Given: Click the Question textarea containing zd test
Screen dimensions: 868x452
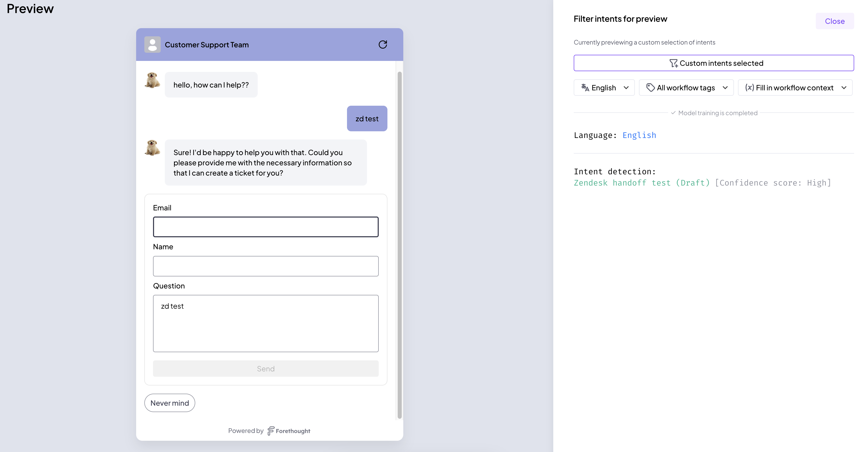Looking at the screenshot, I should 266,324.
